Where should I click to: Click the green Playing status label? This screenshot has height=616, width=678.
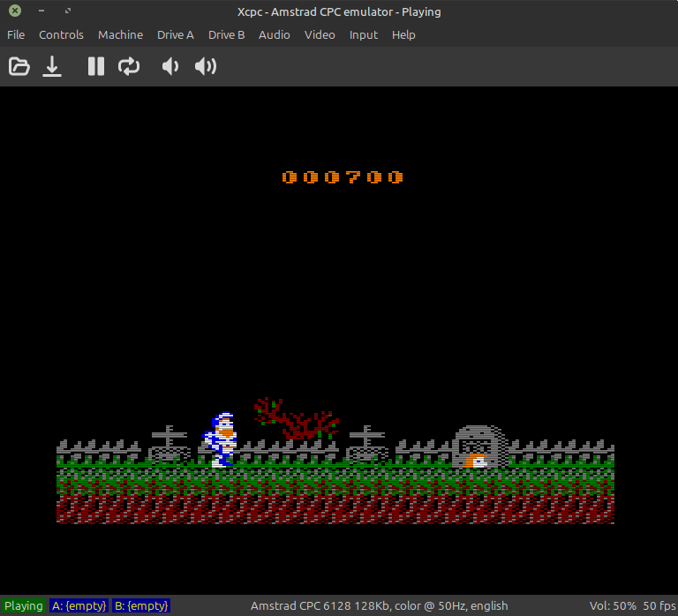click(23, 605)
